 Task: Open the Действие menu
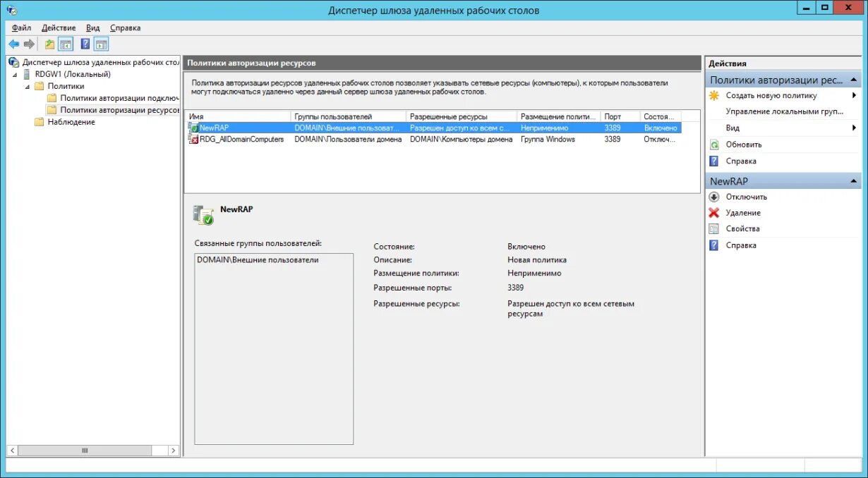point(59,28)
